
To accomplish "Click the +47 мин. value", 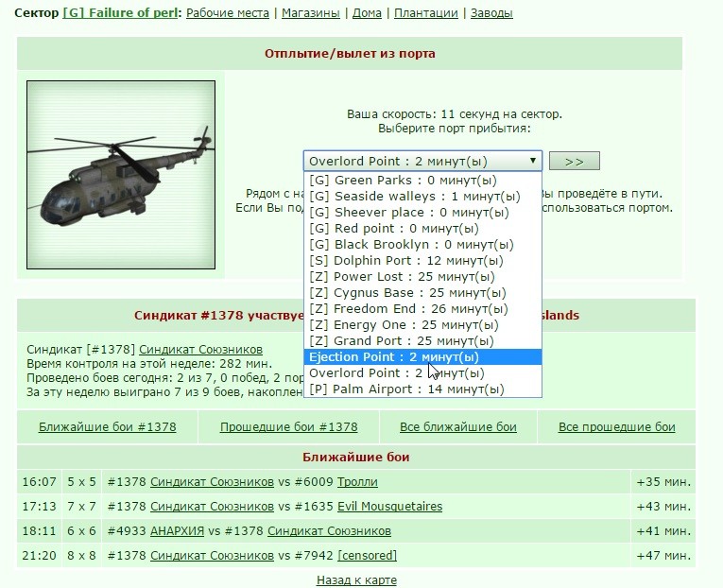I will coord(663,555).
